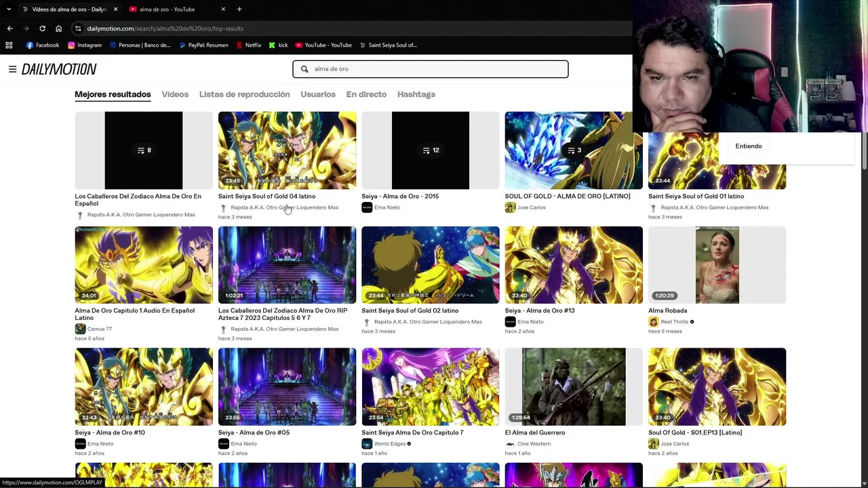Screen dimensions: 868x488
Task: Click the search magnifier icon
Action: (304, 69)
